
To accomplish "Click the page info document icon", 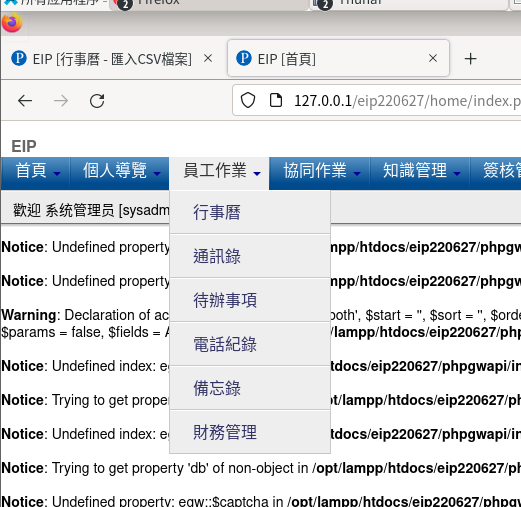I will tap(276, 100).
